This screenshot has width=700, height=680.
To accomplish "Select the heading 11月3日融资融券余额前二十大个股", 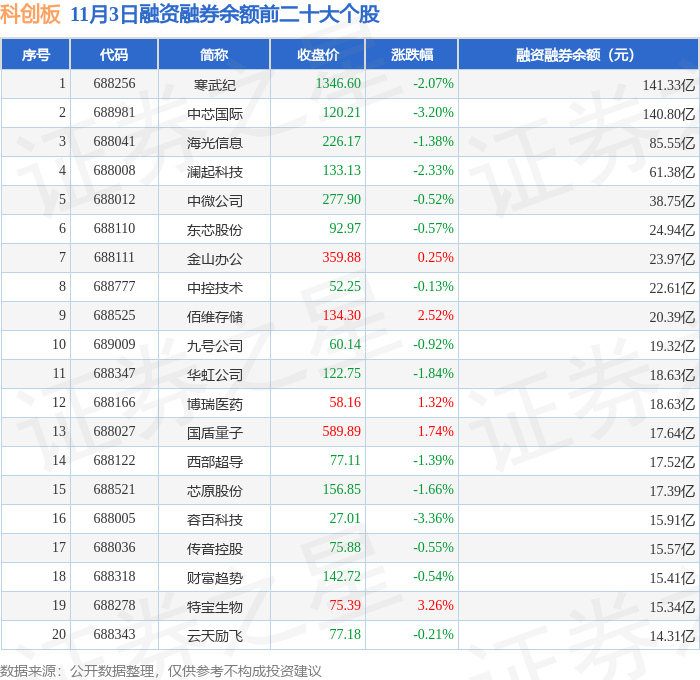I will (x=225, y=14).
